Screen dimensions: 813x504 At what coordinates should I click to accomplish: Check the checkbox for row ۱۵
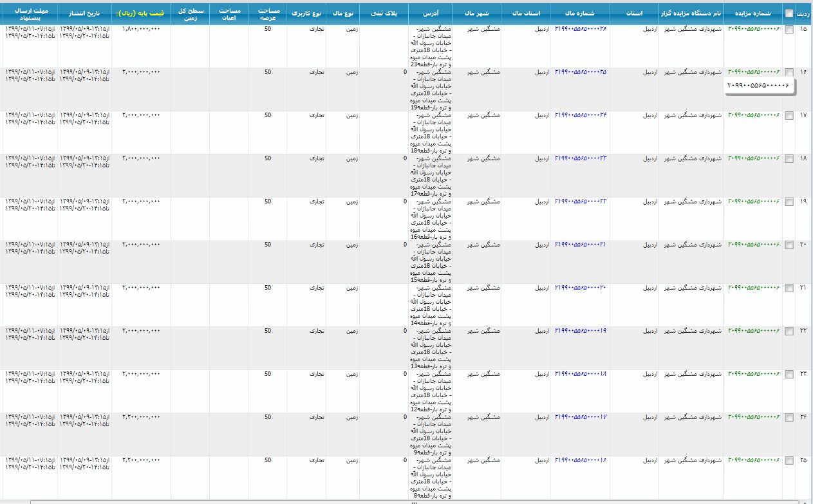coord(789,30)
